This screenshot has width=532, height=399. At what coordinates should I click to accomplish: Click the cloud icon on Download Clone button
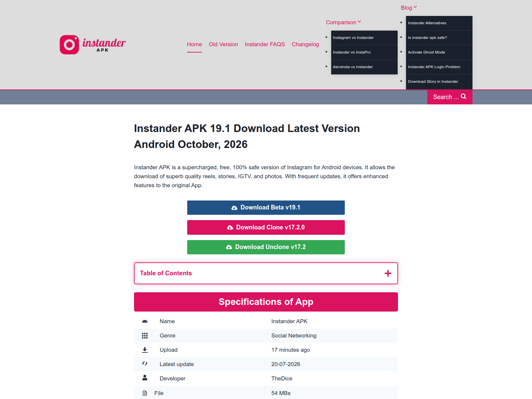point(230,227)
